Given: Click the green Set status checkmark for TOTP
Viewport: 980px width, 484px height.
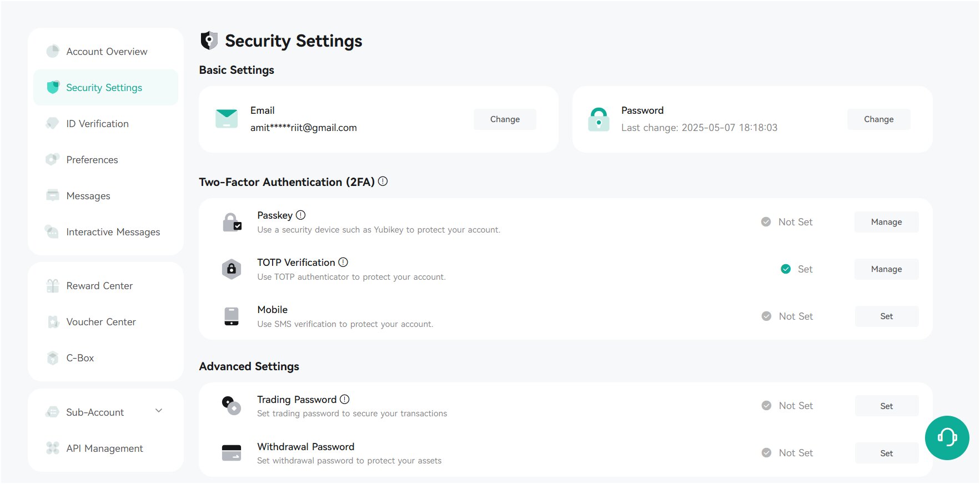Looking at the screenshot, I should [786, 269].
